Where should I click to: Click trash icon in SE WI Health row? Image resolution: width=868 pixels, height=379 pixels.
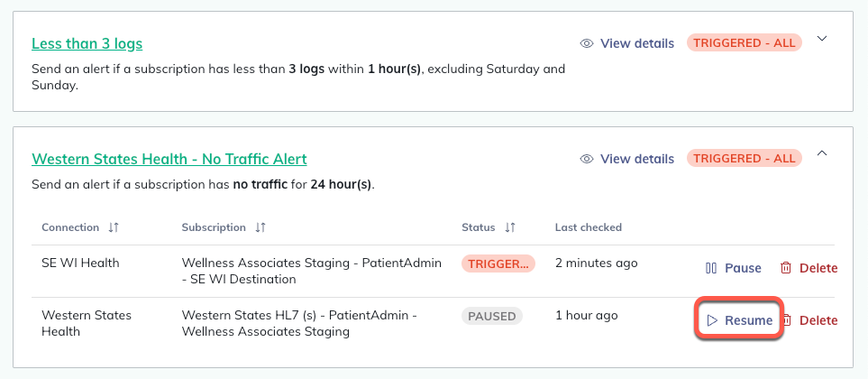pyautogui.click(x=786, y=268)
